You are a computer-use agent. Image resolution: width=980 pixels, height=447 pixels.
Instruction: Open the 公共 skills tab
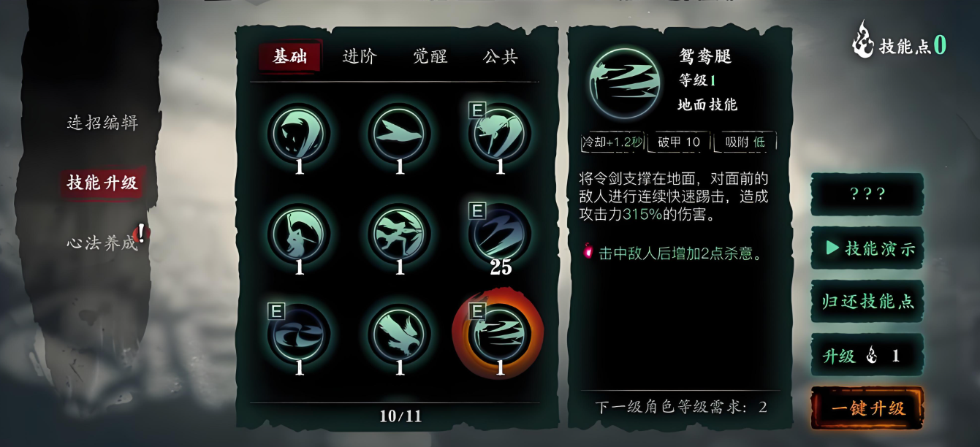pos(501,57)
